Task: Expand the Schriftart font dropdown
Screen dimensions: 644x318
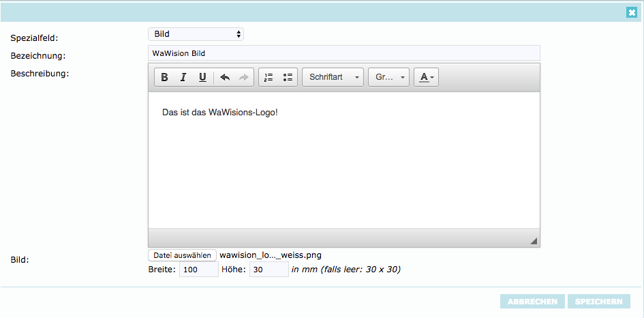Action: tap(333, 78)
